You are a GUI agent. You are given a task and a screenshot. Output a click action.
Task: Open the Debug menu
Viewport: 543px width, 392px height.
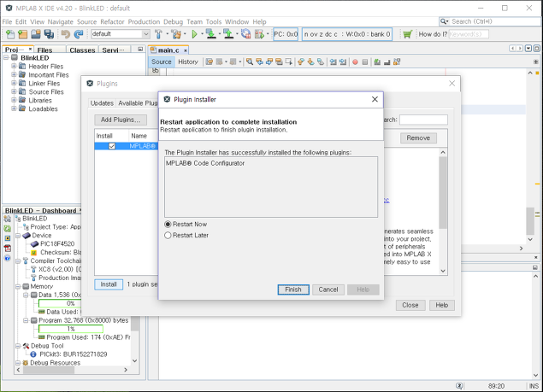(173, 22)
